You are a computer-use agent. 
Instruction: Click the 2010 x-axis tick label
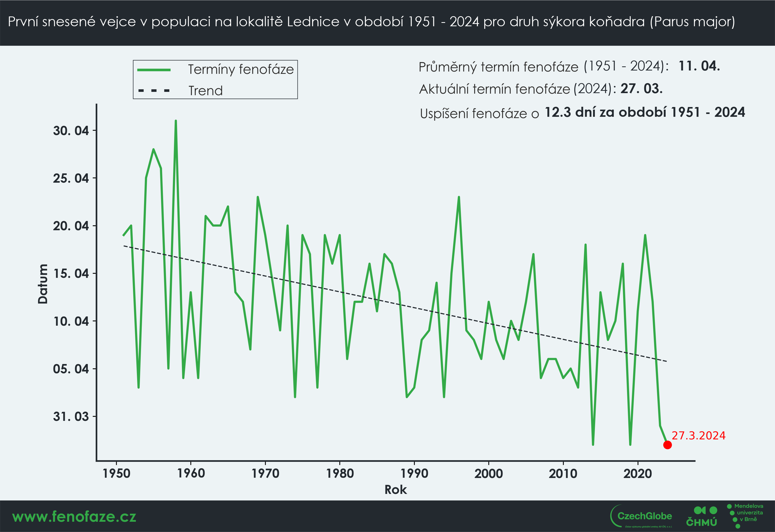[563, 473]
